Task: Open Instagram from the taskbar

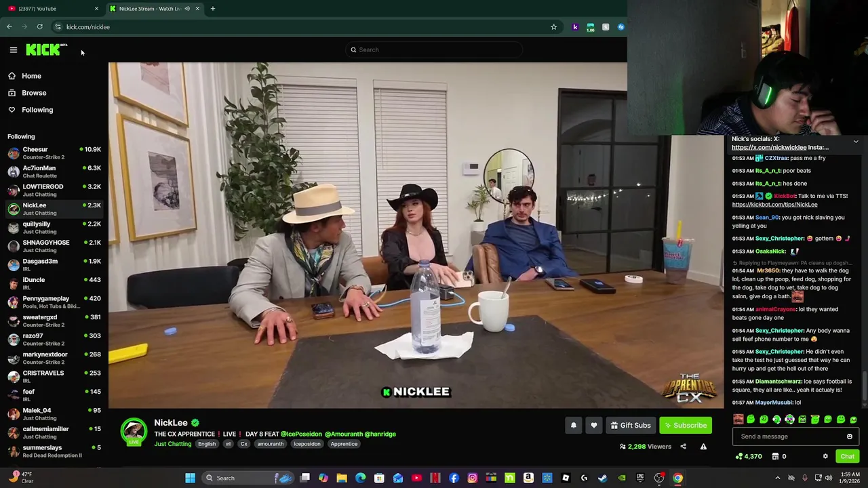Action: click(472, 478)
